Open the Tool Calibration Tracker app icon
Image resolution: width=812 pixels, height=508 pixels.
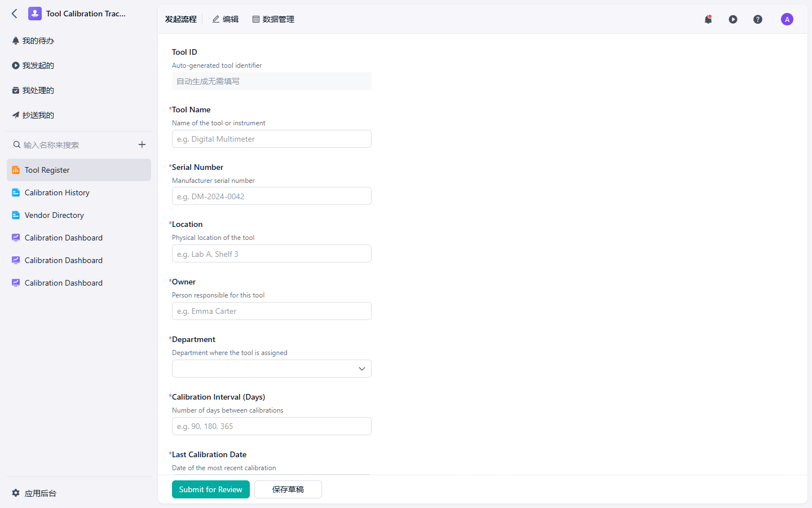[x=35, y=14]
